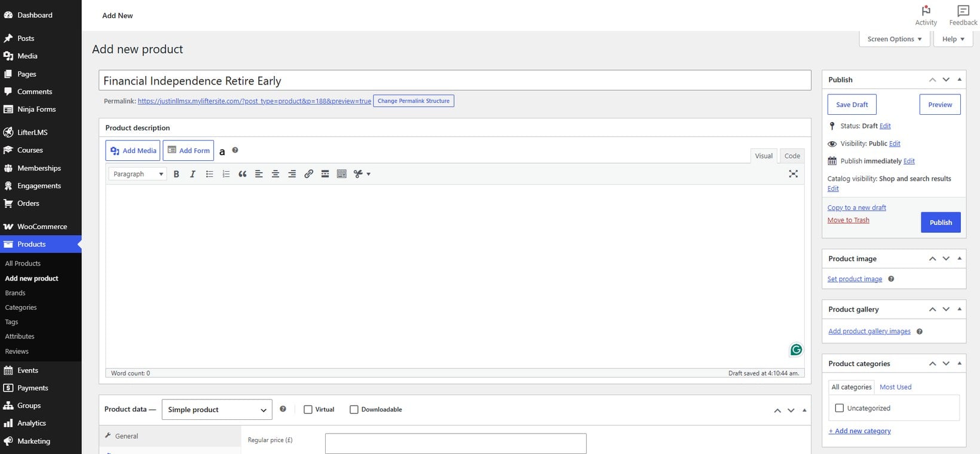Toggle bold formatting in editor toolbar

point(176,174)
